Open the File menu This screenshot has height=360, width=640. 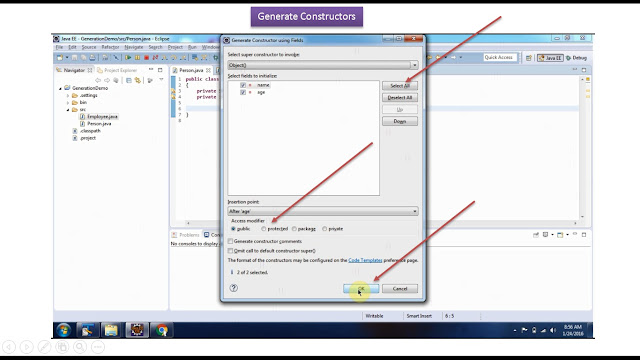pos(59,47)
